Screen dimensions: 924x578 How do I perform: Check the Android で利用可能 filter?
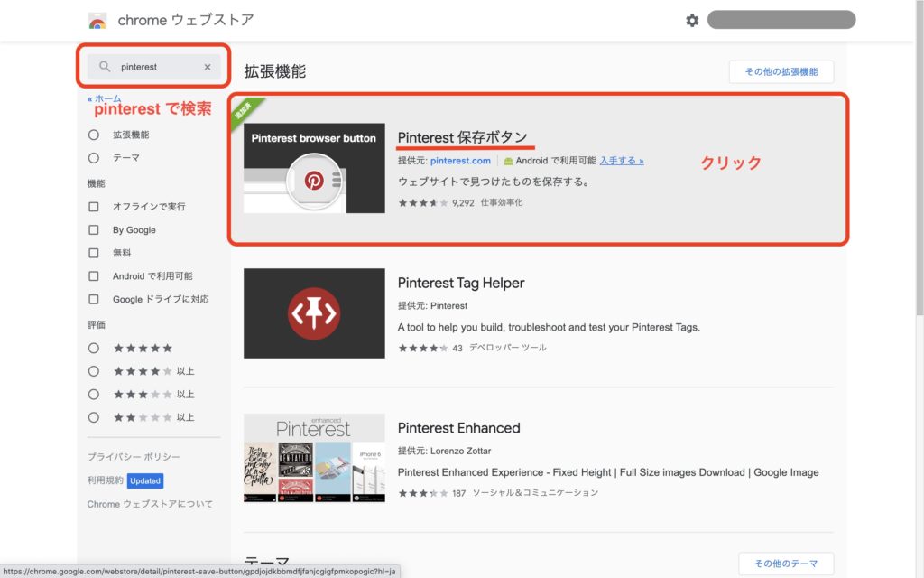click(x=94, y=276)
